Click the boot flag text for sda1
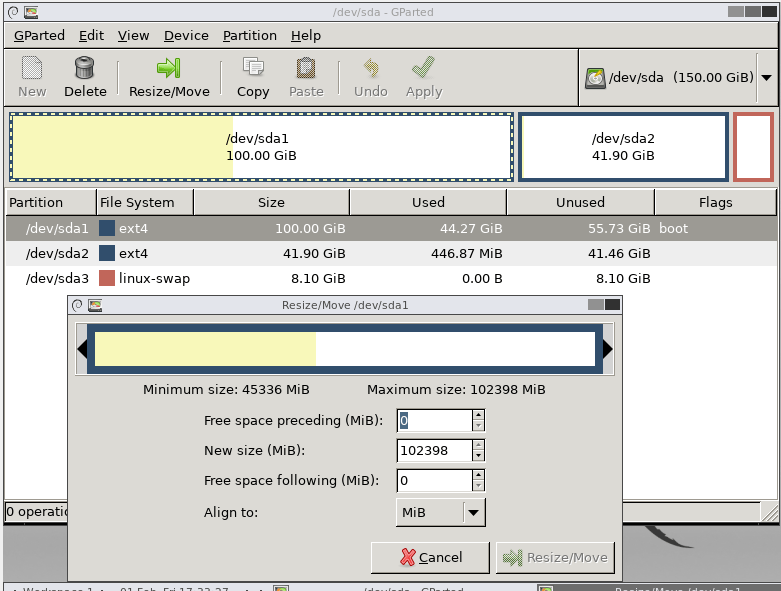The height and width of the screenshot is (591, 781). pyautogui.click(x=673, y=229)
